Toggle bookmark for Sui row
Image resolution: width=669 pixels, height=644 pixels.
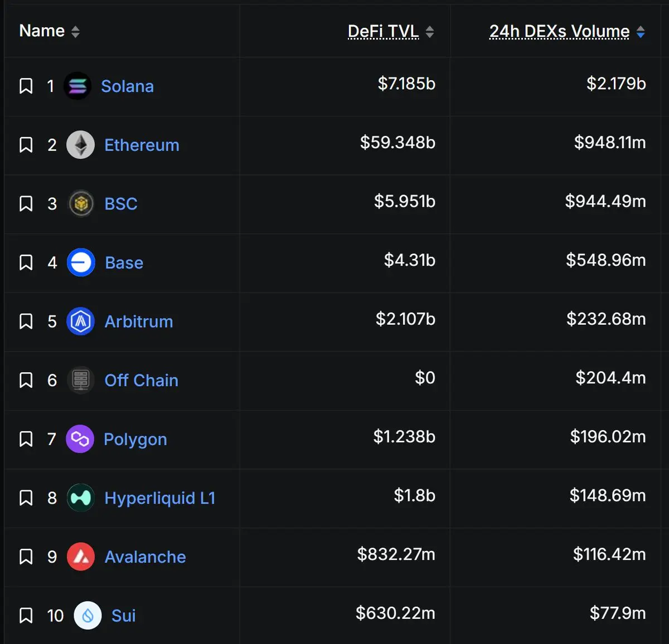26,616
